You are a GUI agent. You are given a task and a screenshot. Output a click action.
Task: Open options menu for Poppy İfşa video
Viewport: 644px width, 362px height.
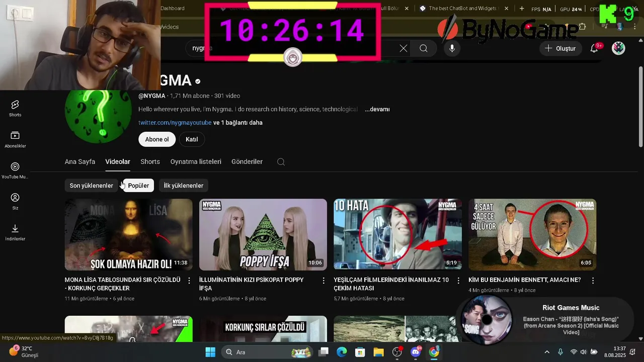pos(324,281)
